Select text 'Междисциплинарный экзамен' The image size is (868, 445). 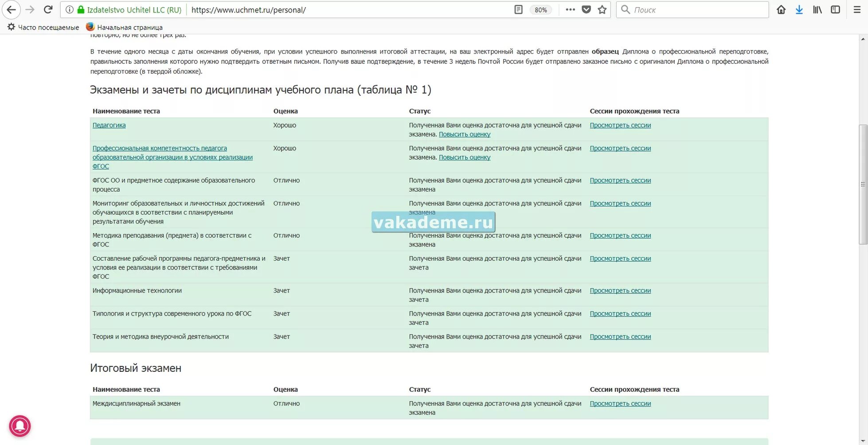pyautogui.click(x=137, y=404)
